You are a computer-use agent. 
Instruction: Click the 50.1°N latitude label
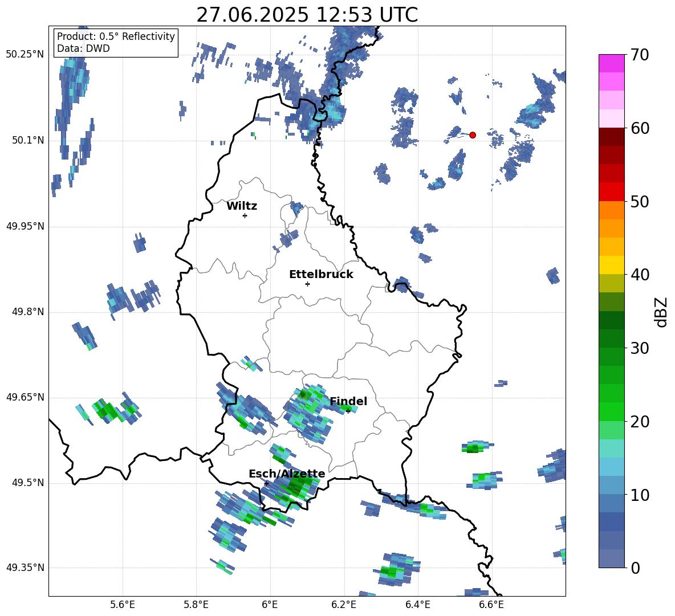(27, 140)
